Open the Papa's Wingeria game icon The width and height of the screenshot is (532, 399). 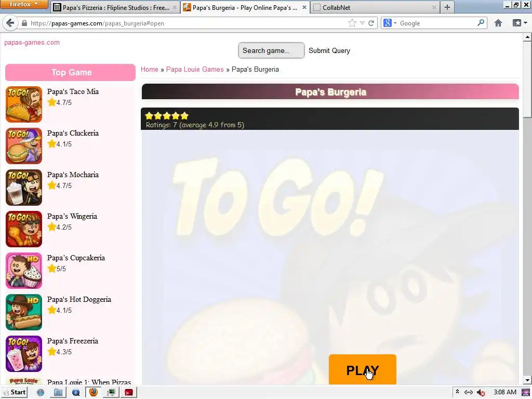pos(24,229)
